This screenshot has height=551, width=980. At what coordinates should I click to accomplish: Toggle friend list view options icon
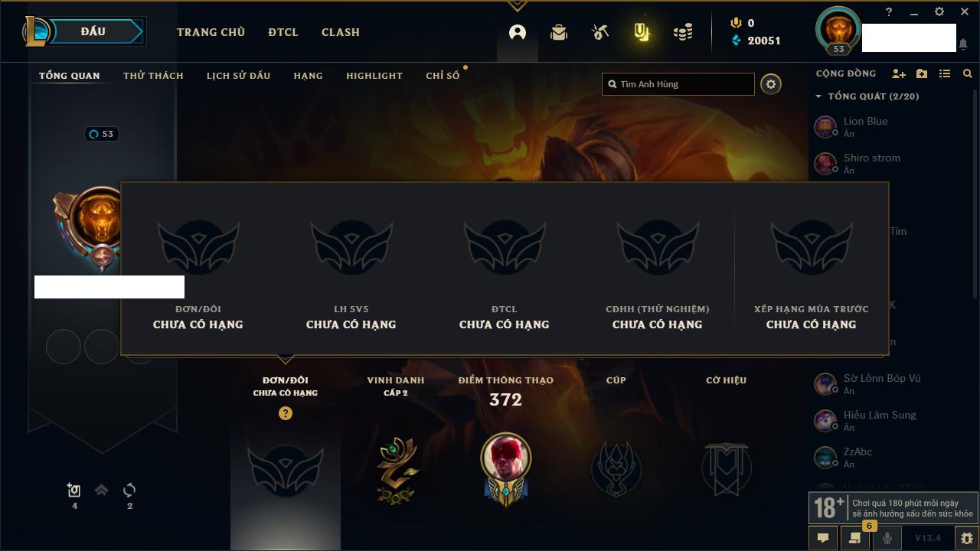pos(945,73)
